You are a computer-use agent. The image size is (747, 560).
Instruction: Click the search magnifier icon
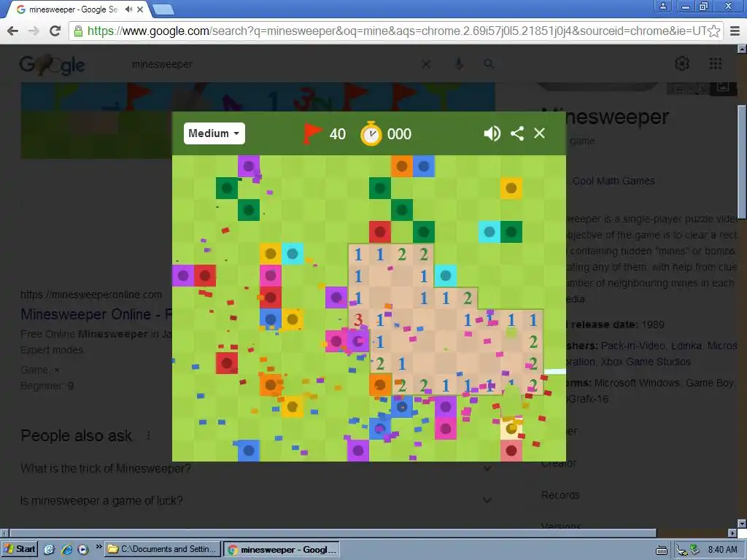click(489, 64)
